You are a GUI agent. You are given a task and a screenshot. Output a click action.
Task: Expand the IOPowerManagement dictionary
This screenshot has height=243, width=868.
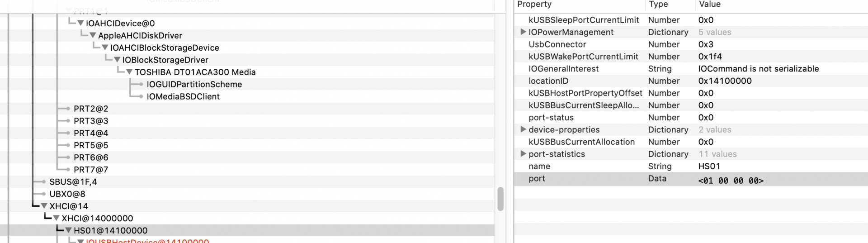(x=523, y=32)
